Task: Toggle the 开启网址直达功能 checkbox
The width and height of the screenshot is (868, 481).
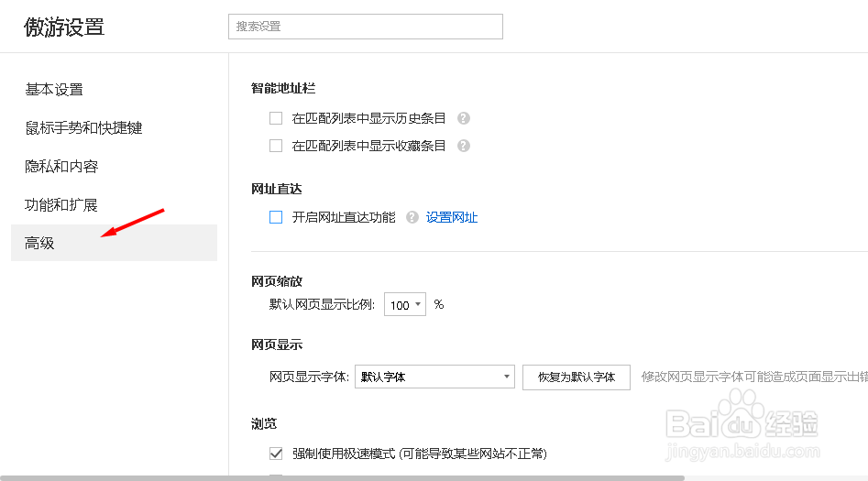Action: (x=276, y=218)
